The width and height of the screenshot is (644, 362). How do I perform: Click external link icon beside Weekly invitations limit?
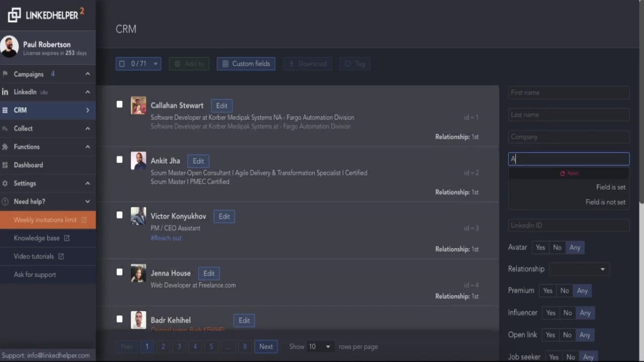[x=84, y=220]
